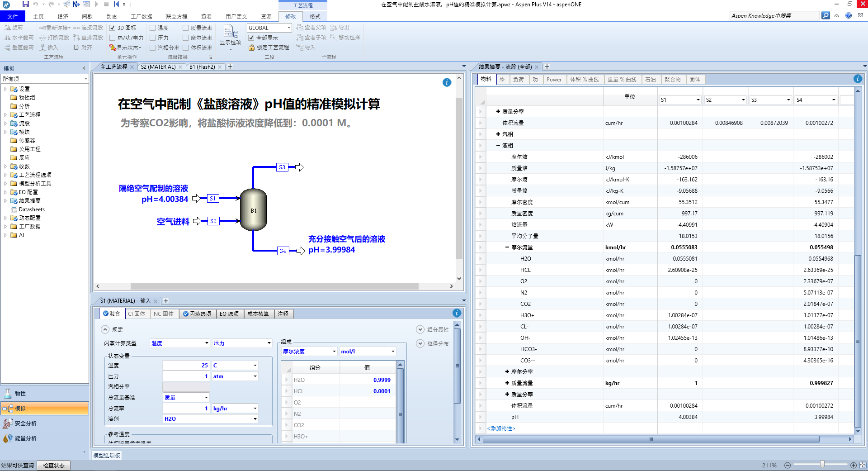Select the B1 flash block on flowsheet
The image size is (868, 471).
(253, 209)
